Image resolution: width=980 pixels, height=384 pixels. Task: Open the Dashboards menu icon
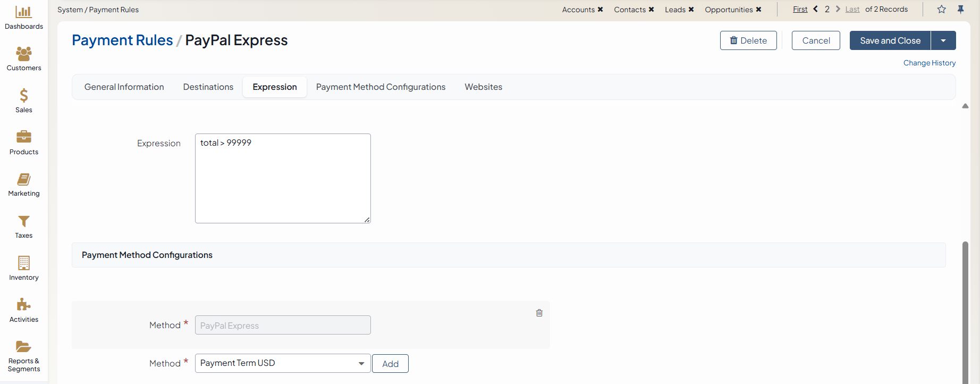(24, 12)
